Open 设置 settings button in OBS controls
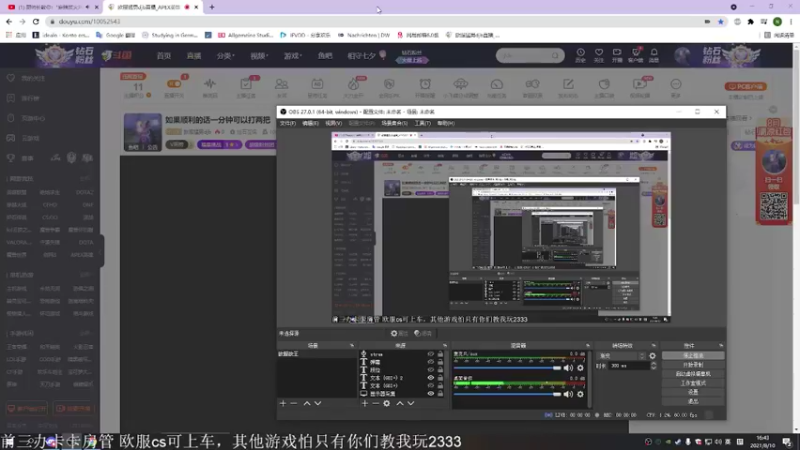800x450 pixels. (x=693, y=392)
